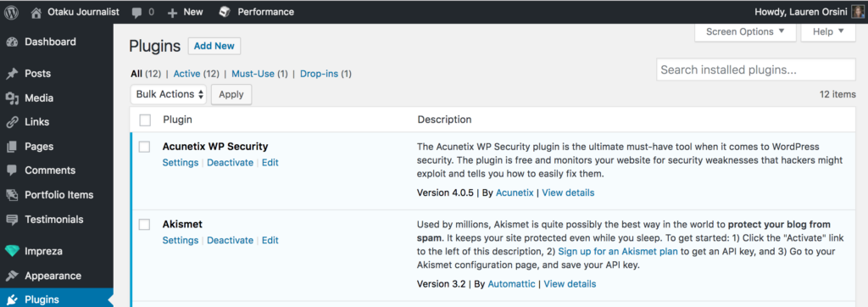868x307 pixels.
Task: Open the Appearance menu item
Action: click(x=53, y=276)
